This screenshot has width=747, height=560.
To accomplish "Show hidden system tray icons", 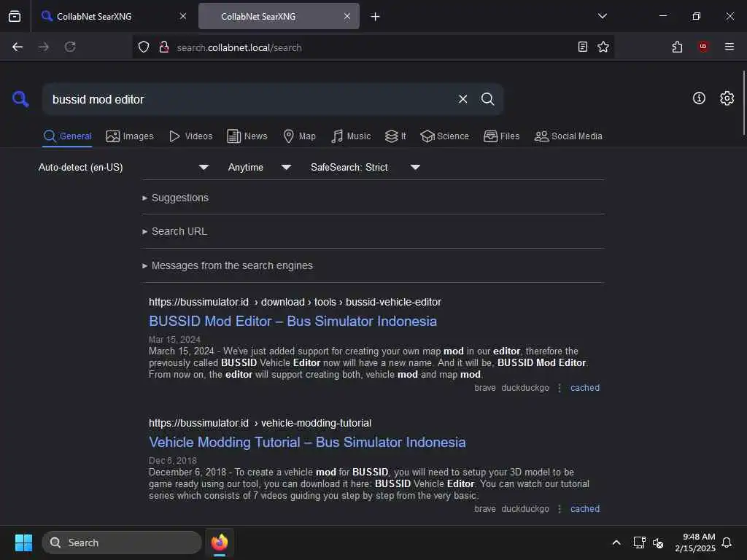I will click(616, 542).
